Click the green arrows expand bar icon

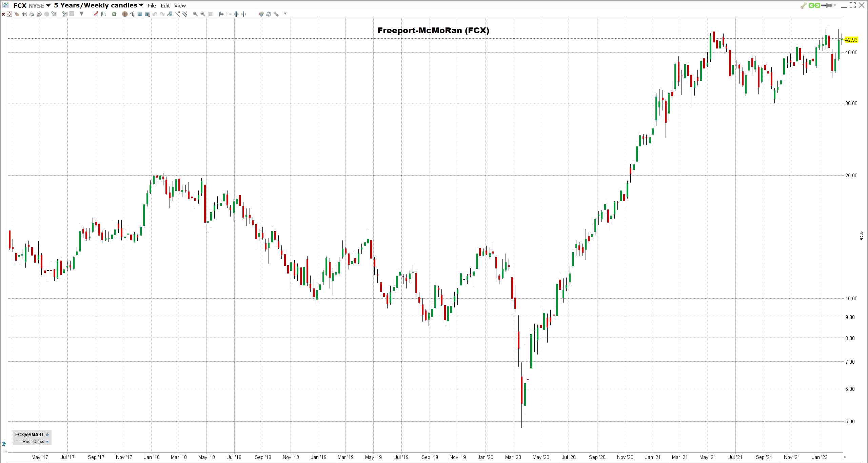(236, 14)
